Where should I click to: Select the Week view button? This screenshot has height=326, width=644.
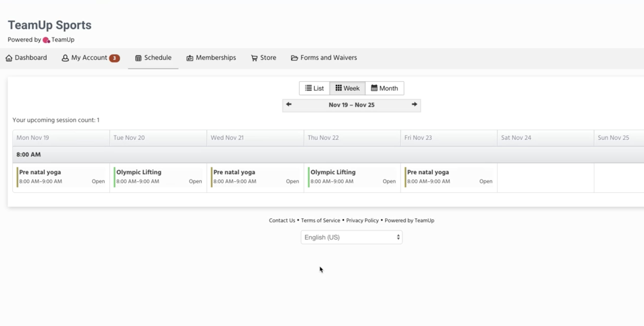(347, 88)
